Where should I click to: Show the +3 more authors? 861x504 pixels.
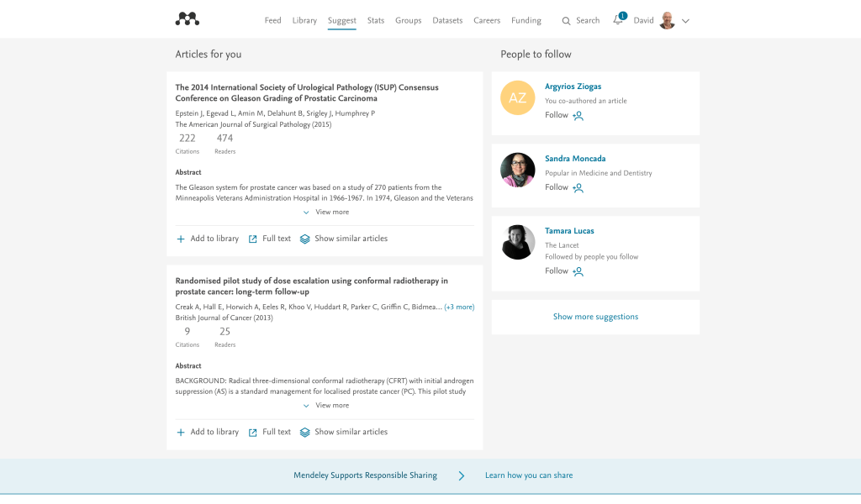(459, 307)
